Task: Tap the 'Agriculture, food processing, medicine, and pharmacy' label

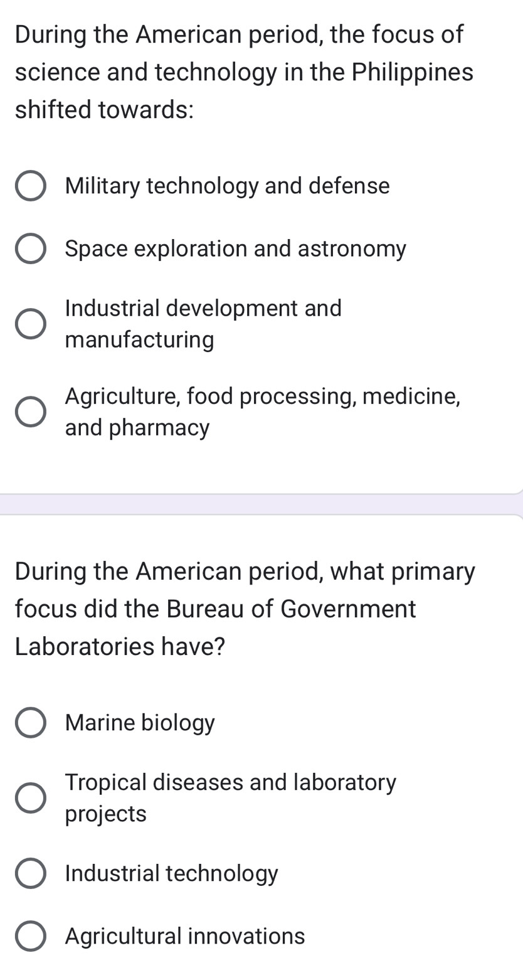Action: pyautogui.click(x=262, y=412)
